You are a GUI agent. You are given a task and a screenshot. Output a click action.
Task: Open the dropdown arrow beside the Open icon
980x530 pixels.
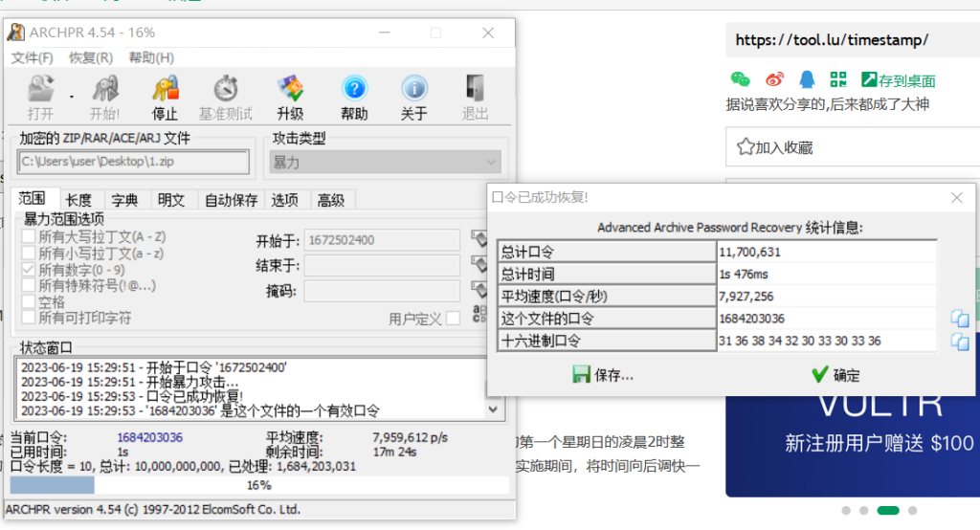pyautogui.click(x=71, y=96)
